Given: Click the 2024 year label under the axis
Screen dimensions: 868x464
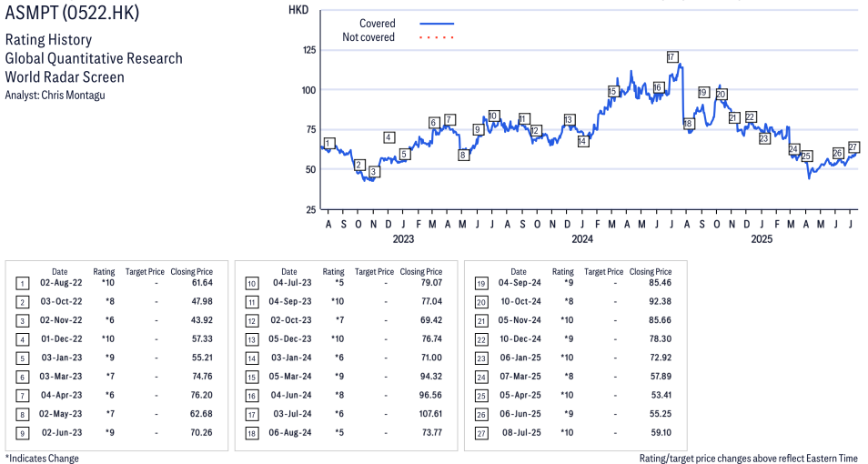Looking at the screenshot, I should (582, 238).
